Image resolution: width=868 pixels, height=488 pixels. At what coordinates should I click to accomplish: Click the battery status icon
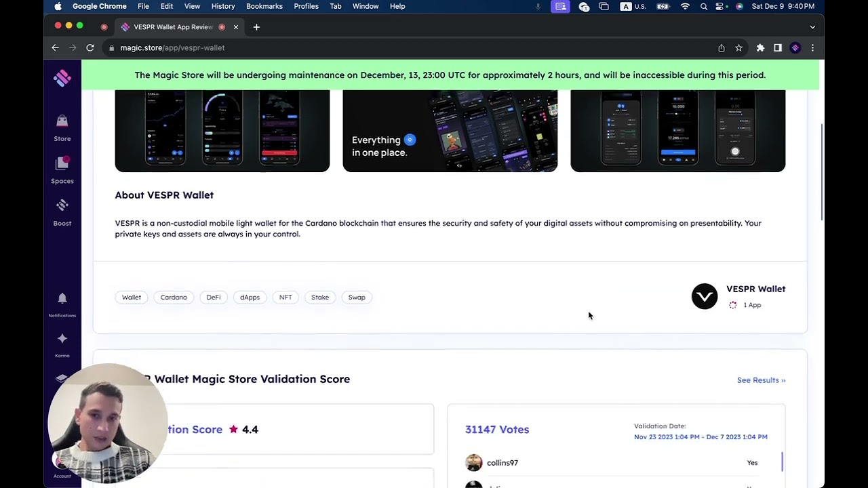click(663, 6)
